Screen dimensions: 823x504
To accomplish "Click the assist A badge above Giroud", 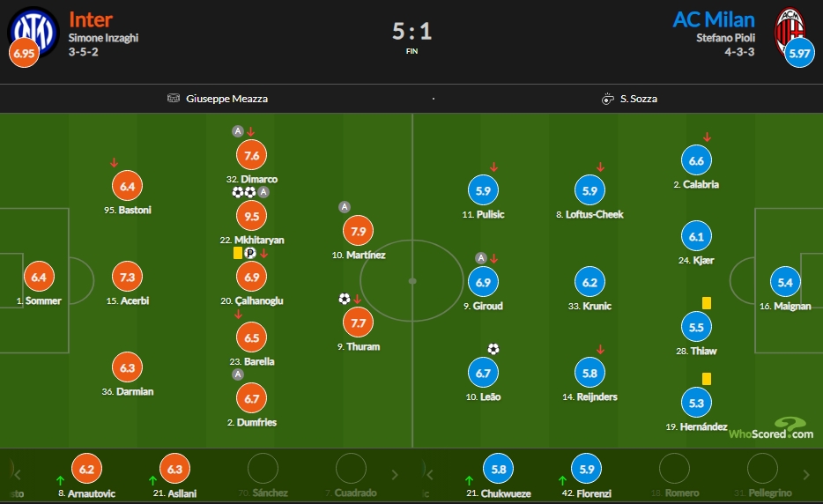I will (481, 258).
